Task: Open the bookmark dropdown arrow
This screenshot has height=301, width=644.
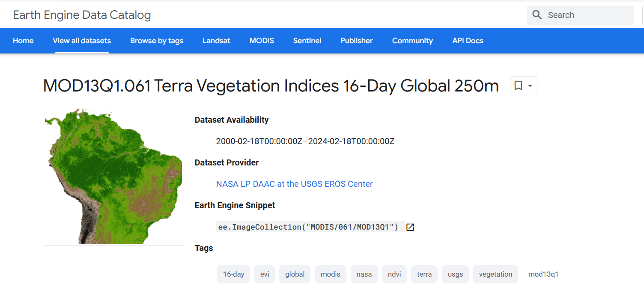Action: click(530, 86)
